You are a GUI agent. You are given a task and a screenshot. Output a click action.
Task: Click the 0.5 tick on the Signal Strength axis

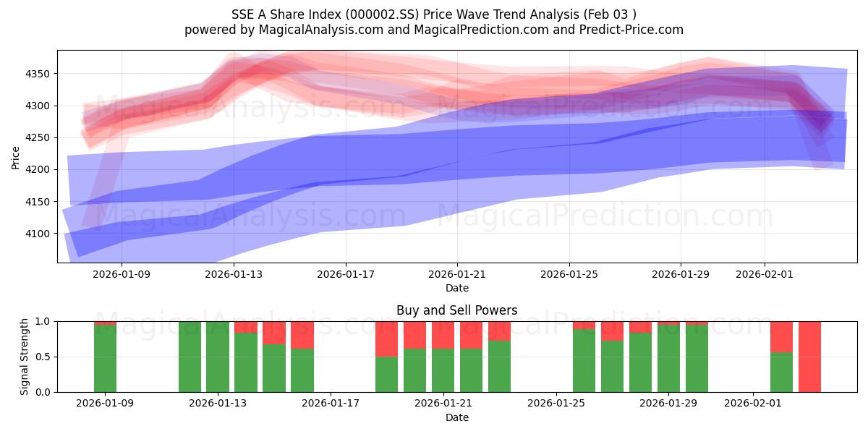tap(43, 357)
